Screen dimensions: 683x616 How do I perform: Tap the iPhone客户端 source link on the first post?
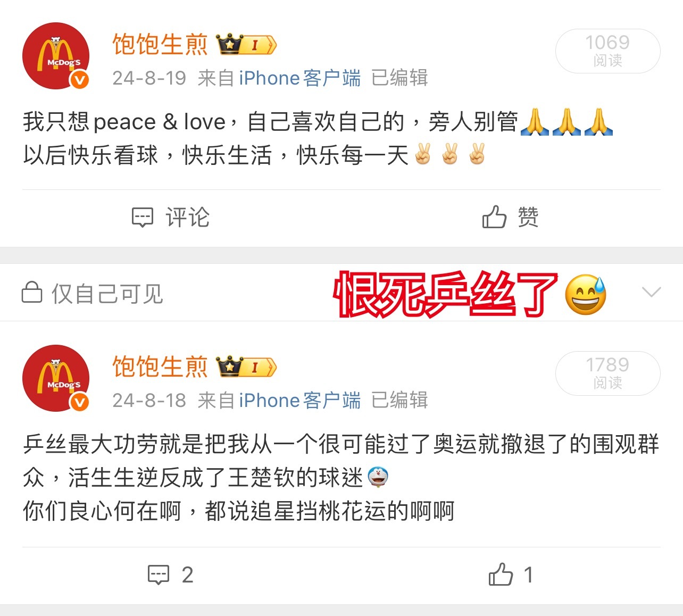tap(300, 78)
